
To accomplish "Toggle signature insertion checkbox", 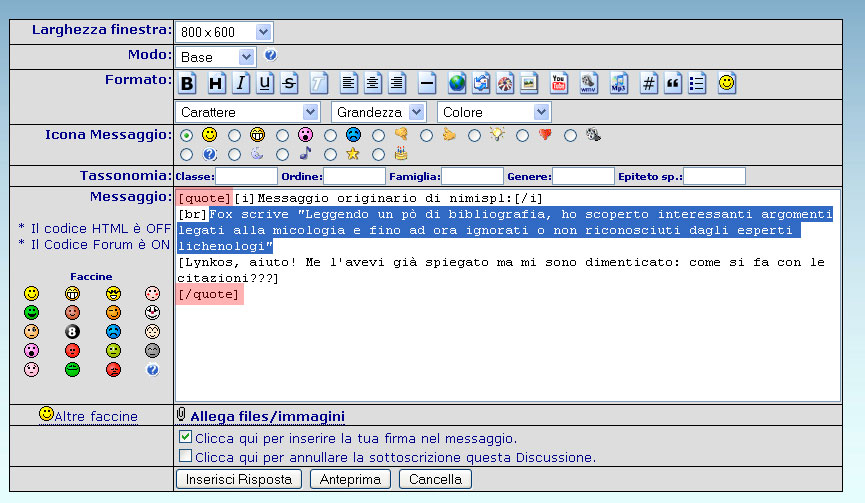I will 185,437.
